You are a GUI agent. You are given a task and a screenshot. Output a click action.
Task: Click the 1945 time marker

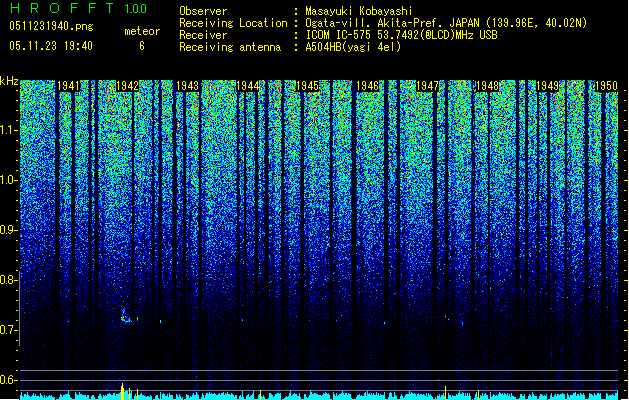coord(307,86)
